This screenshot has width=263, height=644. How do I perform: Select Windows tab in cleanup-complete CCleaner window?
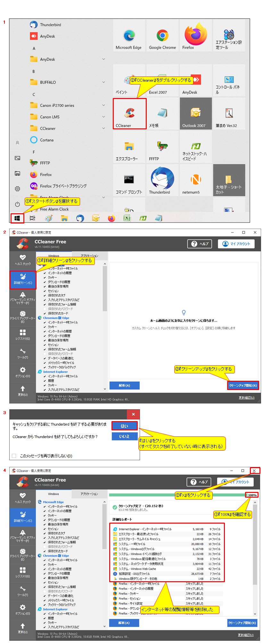(x=53, y=494)
